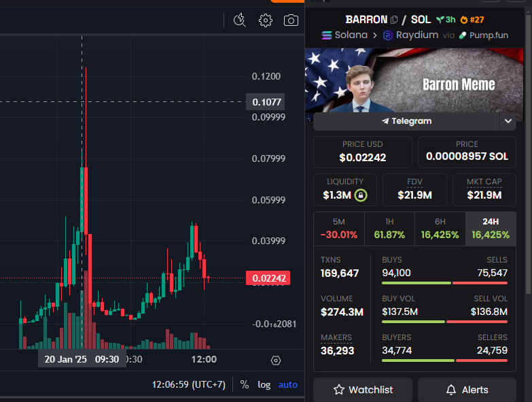This screenshot has height=402, width=532.
Task: Click the buyers versus sellers ratio bar
Action: pyautogui.click(x=444, y=361)
